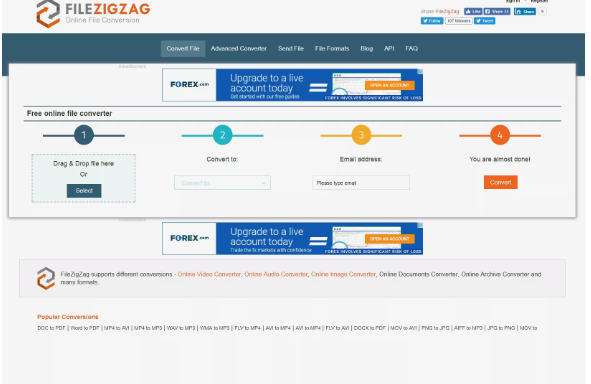
Task: Click the FileZigZag logo in header
Action: 93,14
